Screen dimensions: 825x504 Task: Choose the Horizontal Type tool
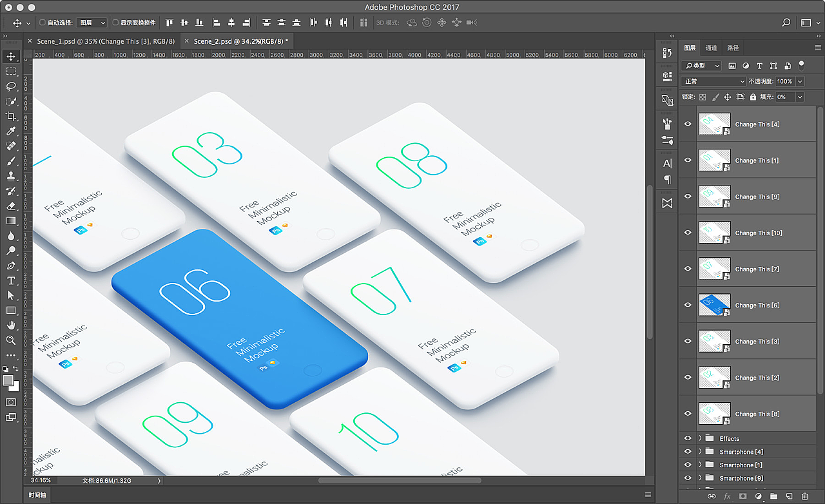10,280
